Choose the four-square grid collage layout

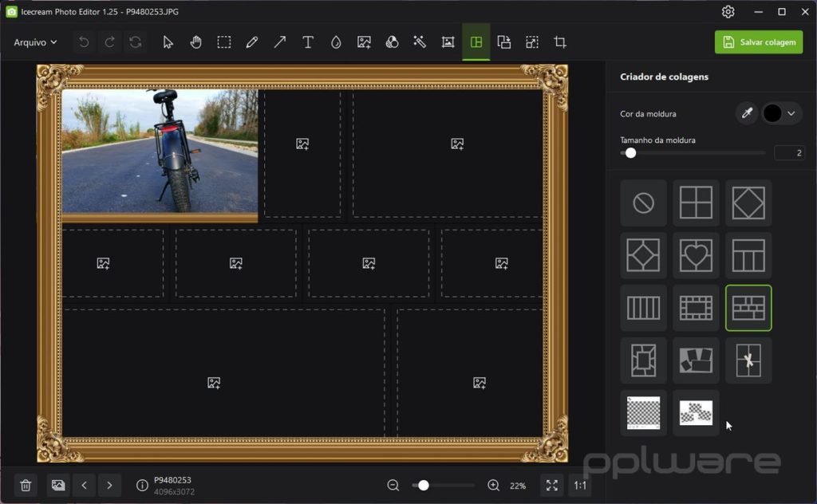point(696,203)
